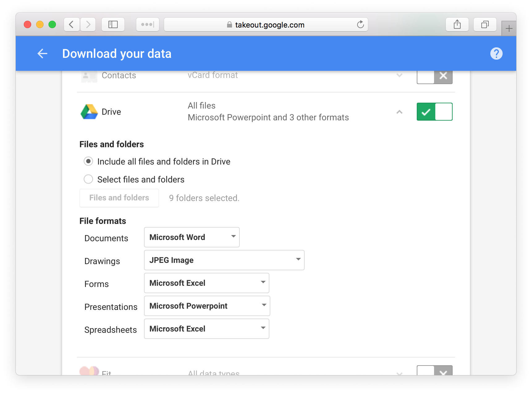
Task: Click the Safari share icon
Action: pos(457,24)
